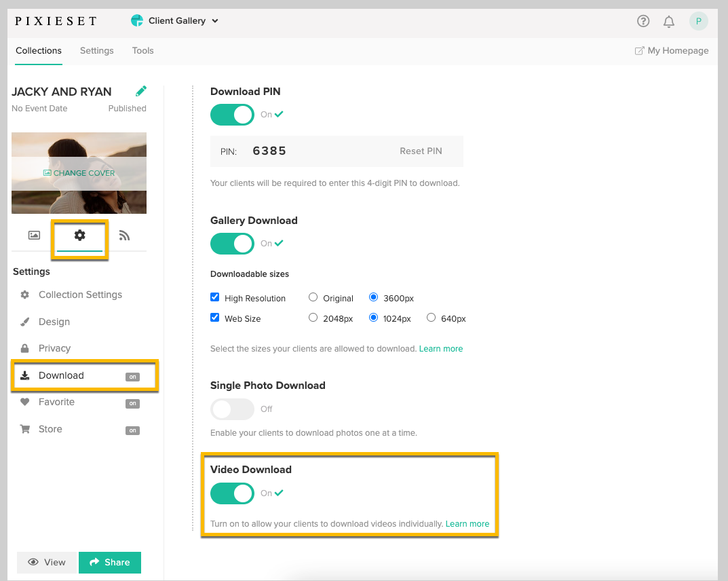
Task: Click Learn more under Downloadable sizes
Action: tap(441, 349)
